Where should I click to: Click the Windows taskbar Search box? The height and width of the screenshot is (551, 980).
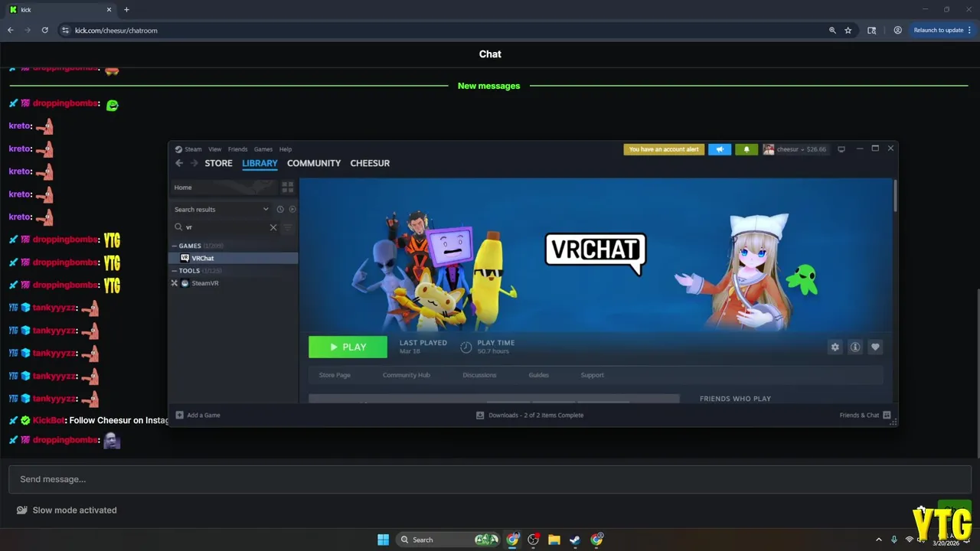pyautogui.click(x=448, y=540)
